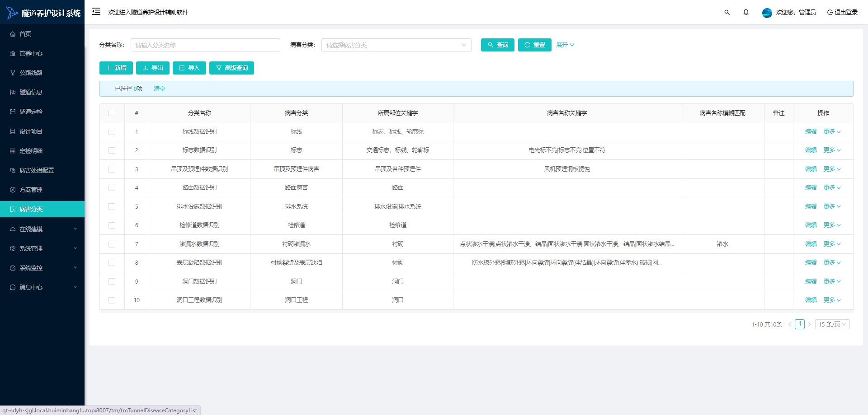The image size is (868, 415).
Task: Click the 定检明细 sidebar icon
Action: click(13, 151)
